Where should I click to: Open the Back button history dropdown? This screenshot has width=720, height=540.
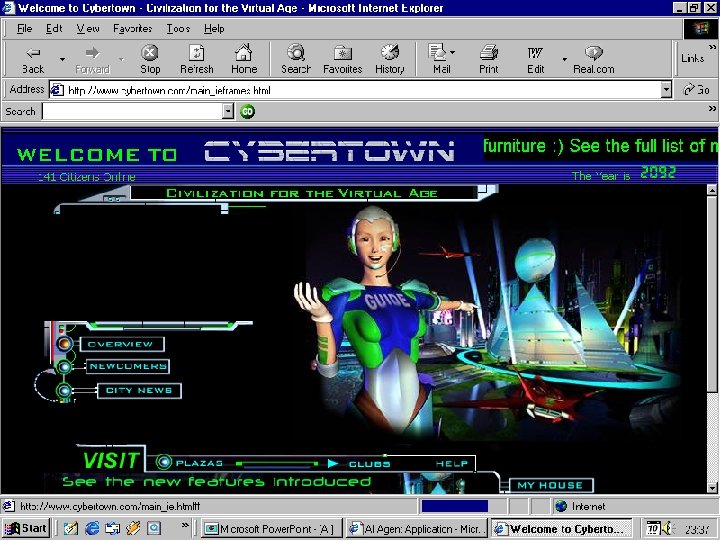pos(62,60)
